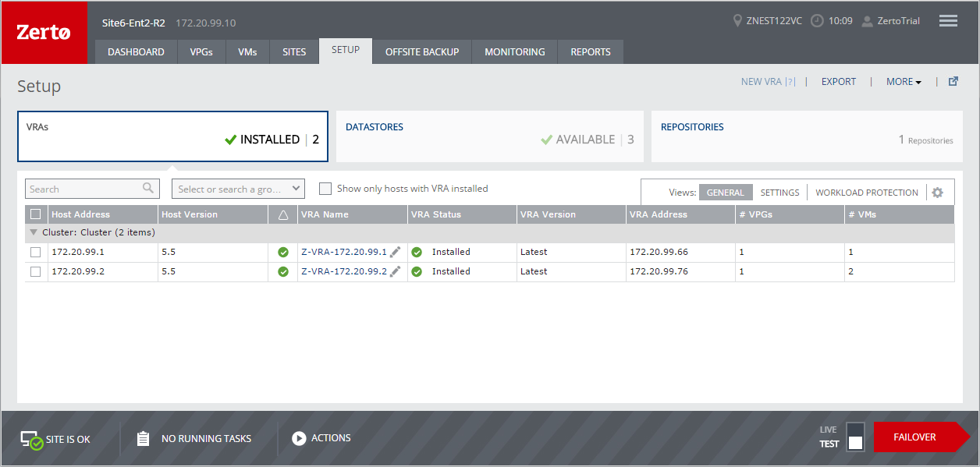Sort by # VPGs column
The width and height of the screenshot is (980, 467).
[x=790, y=214]
